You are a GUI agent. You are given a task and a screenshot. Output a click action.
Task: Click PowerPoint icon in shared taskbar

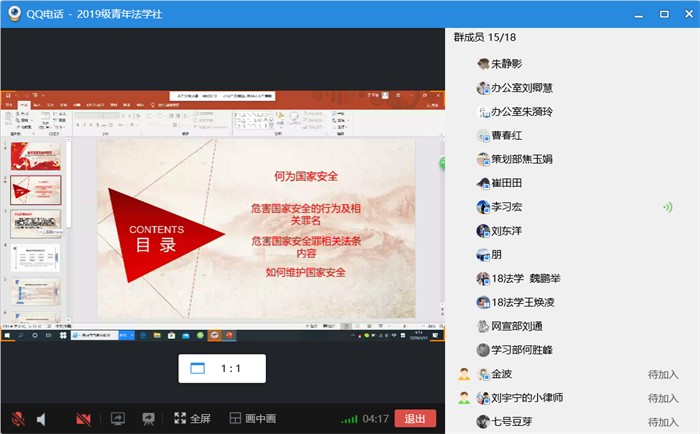pyautogui.click(x=229, y=335)
